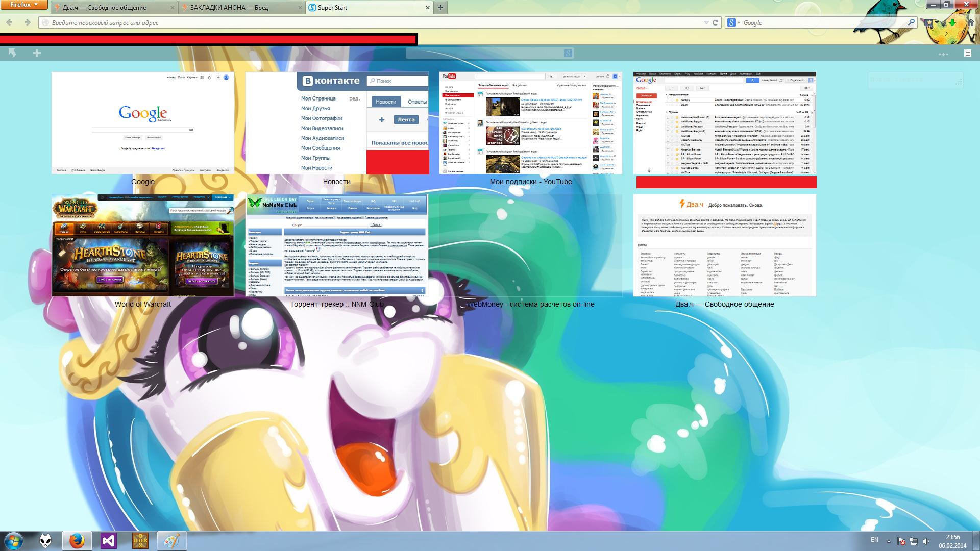This screenshot has width=980, height=551.
Task: Open the Мои подписки - YouTube thumbnail
Action: pos(530,123)
